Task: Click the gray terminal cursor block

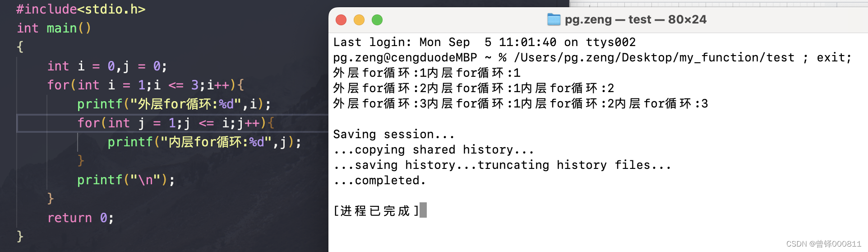Action: pyautogui.click(x=423, y=210)
